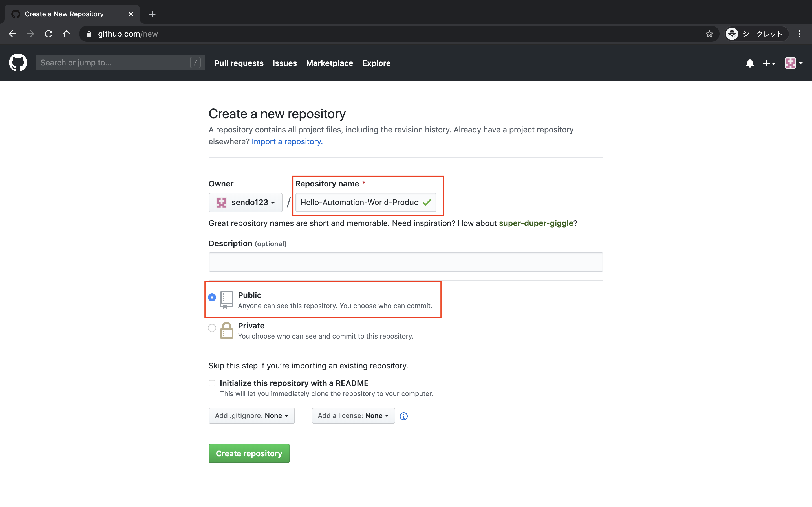Image resolution: width=812 pixels, height=507 pixels.
Task: Open Chrome three-dot menu
Action: pos(799,34)
